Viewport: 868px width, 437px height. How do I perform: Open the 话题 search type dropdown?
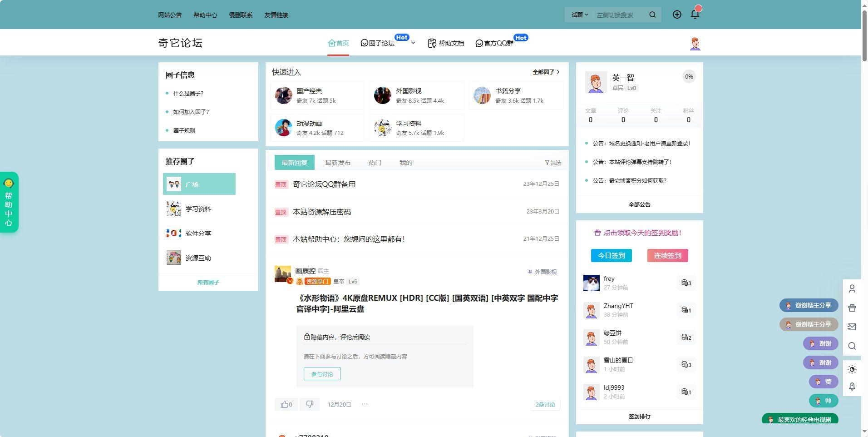click(578, 15)
